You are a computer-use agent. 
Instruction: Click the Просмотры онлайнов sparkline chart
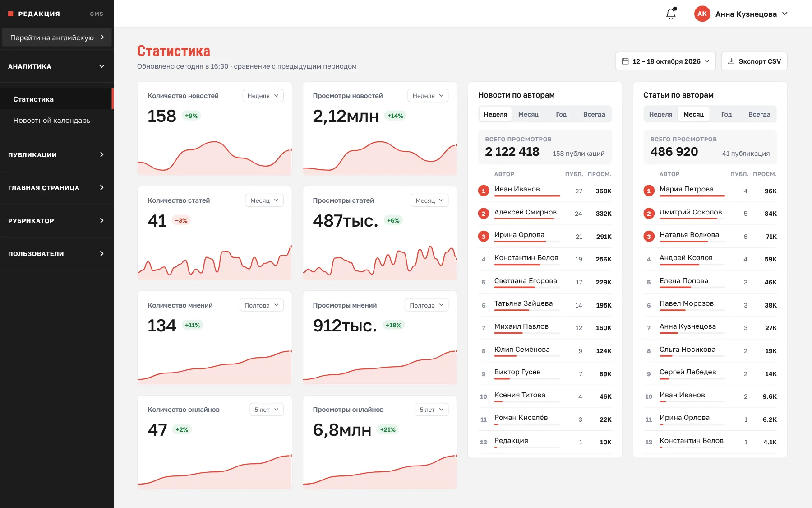pos(380,471)
